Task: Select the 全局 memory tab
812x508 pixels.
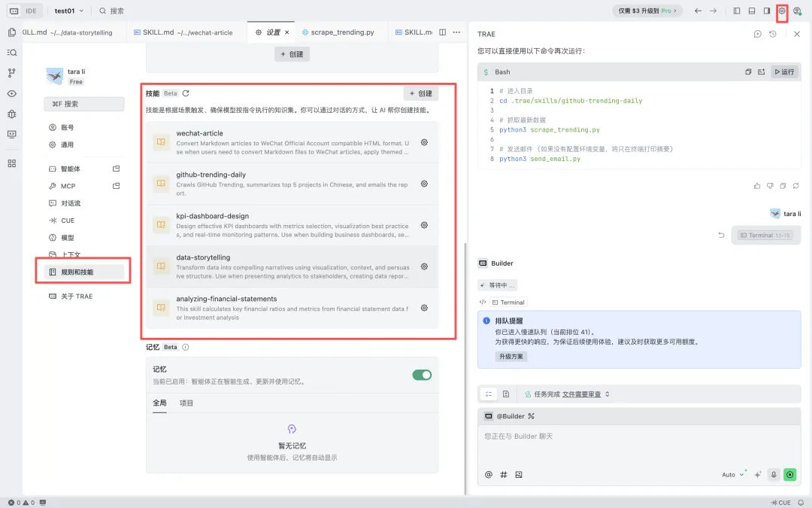Action: pos(159,403)
